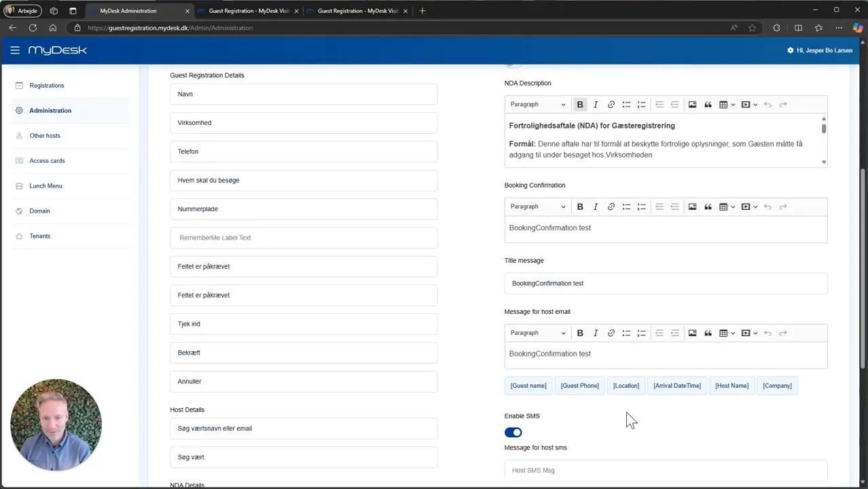Open Paragraph style dropdown in NDA Description
Screen dimensions: 868x489
537,105
